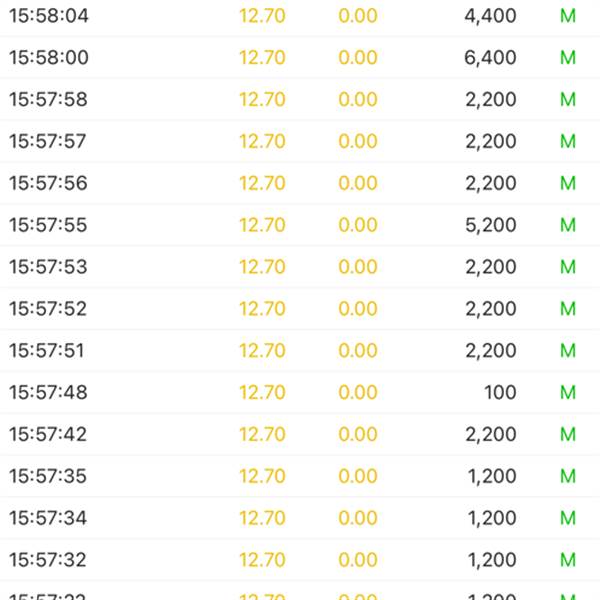Click the 12.70 price at 15:57:42
600x600 pixels.
pos(262,435)
